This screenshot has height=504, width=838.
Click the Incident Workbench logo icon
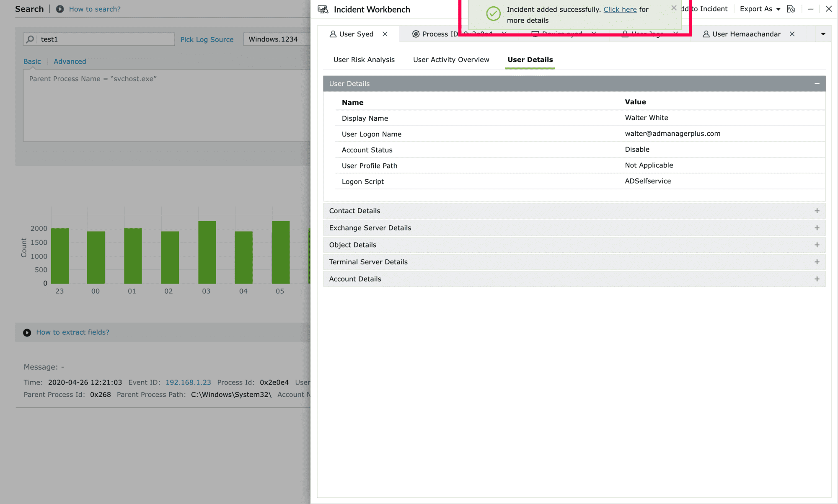[x=323, y=9]
